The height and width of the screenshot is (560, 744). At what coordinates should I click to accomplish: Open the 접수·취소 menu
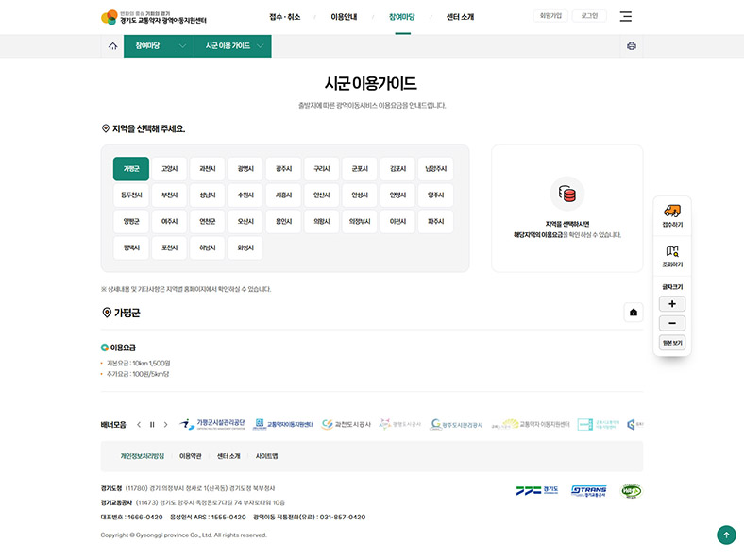coord(284,17)
